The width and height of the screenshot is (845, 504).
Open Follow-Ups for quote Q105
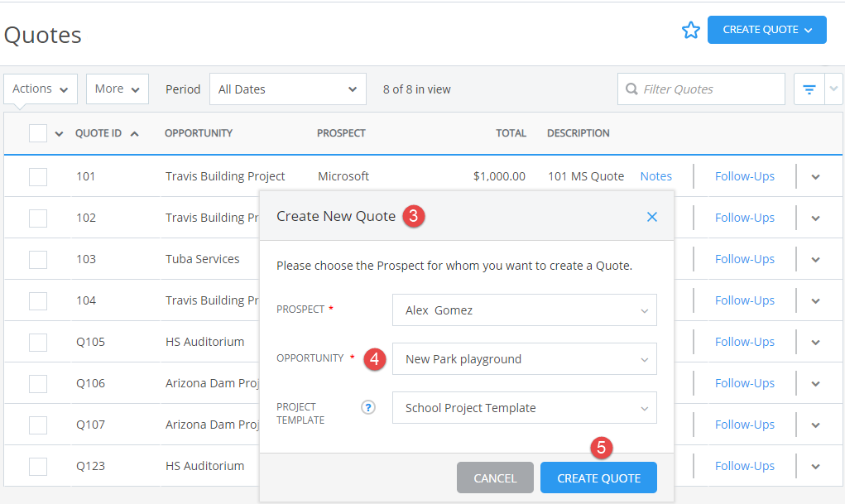pos(745,342)
